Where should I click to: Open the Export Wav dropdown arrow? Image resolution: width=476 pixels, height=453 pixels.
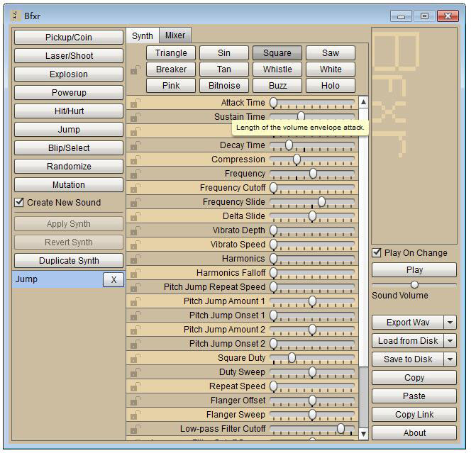[x=450, y=323]
